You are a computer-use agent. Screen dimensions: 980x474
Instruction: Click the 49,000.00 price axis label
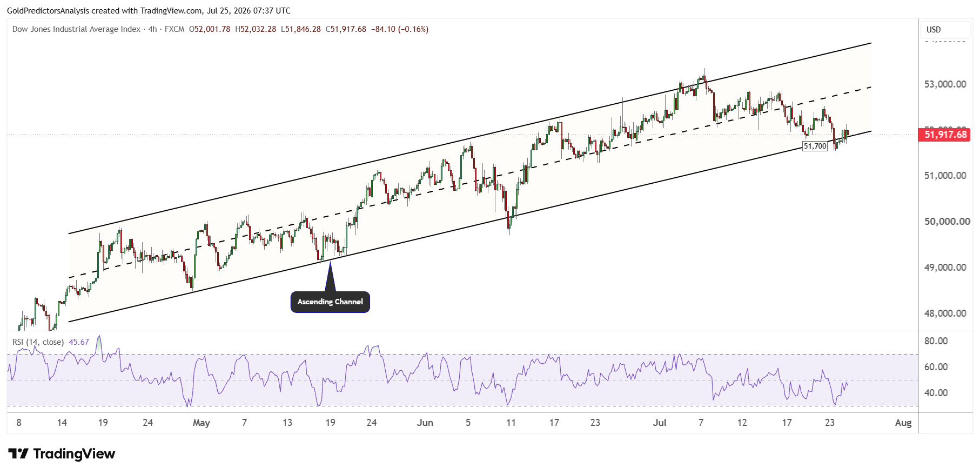[945, 268]
